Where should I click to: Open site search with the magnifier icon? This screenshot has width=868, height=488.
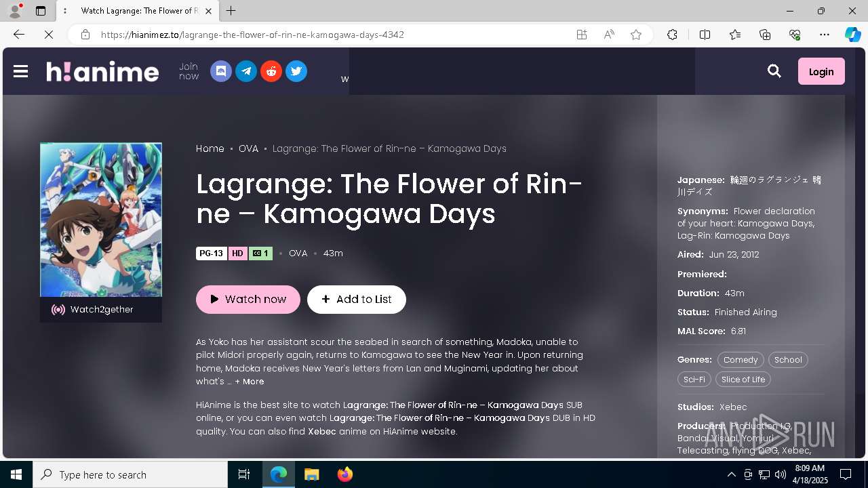coord(774,71)
